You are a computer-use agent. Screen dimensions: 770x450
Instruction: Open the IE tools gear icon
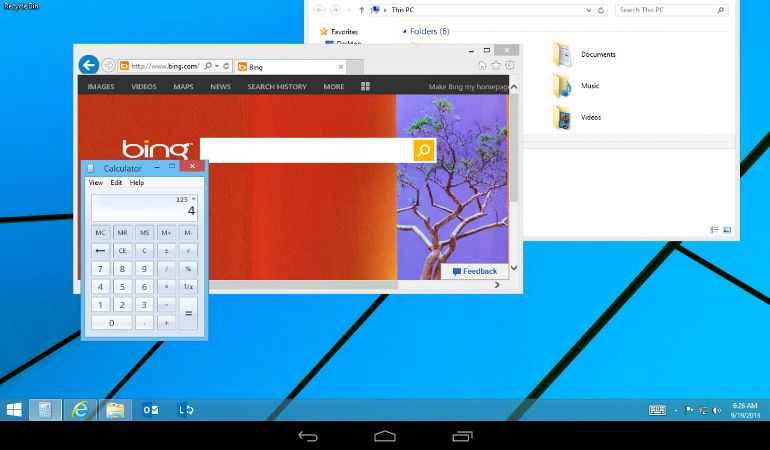509,66
